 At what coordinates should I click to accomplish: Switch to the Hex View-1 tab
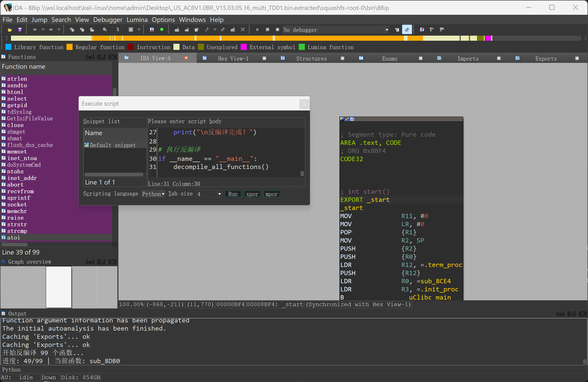coord(233,59)
